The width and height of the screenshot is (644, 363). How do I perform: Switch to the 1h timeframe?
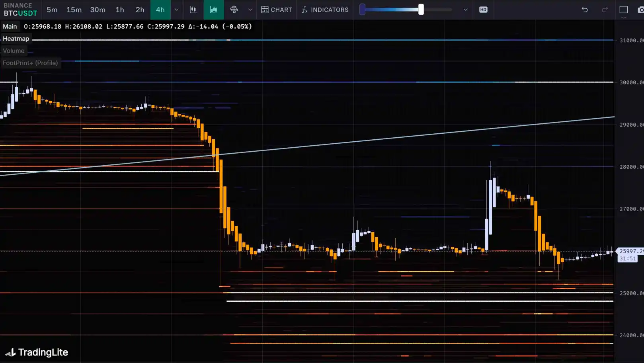pos(120,10)
